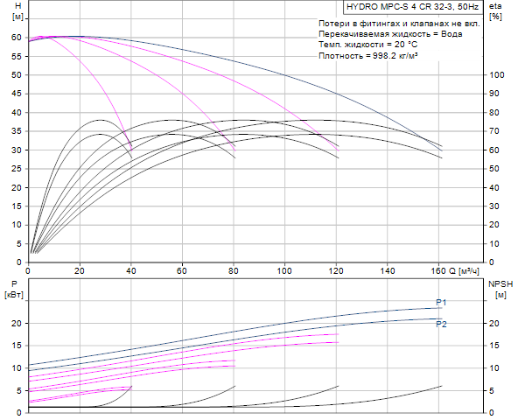Click the 100 tick on the eta axis
Image resolution: width=518 pixels, height=420 pixels.
[496, 75]
